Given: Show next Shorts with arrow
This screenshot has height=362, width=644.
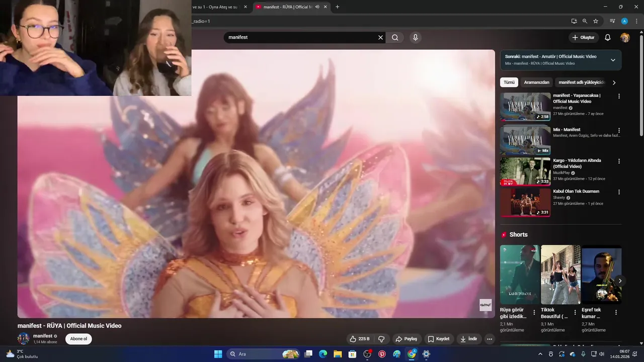Looking at the screenshot, I should pyautogui.click(x=620, y=281).
